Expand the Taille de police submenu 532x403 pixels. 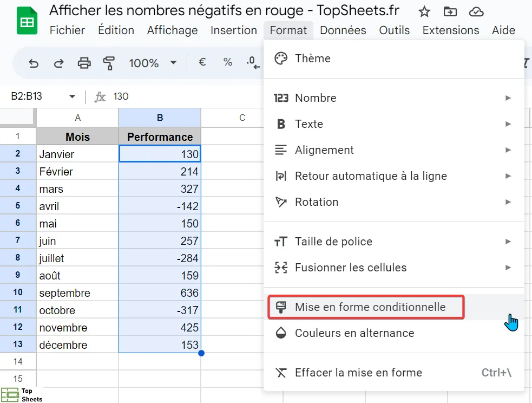pos(394,242)
